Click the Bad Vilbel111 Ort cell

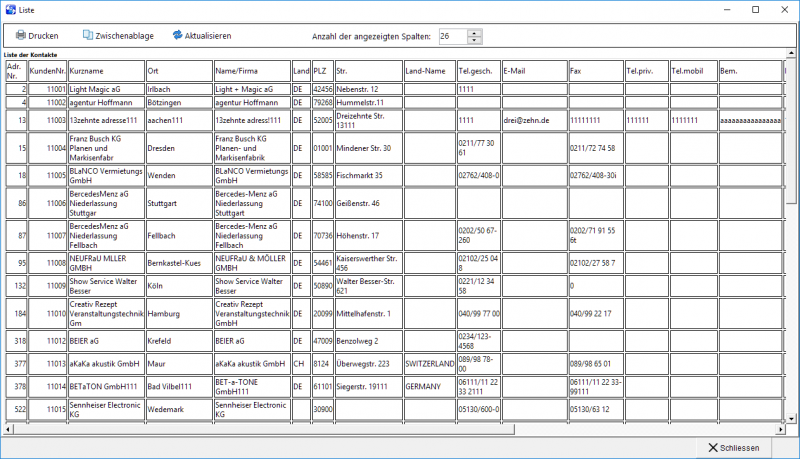point(179,387)
